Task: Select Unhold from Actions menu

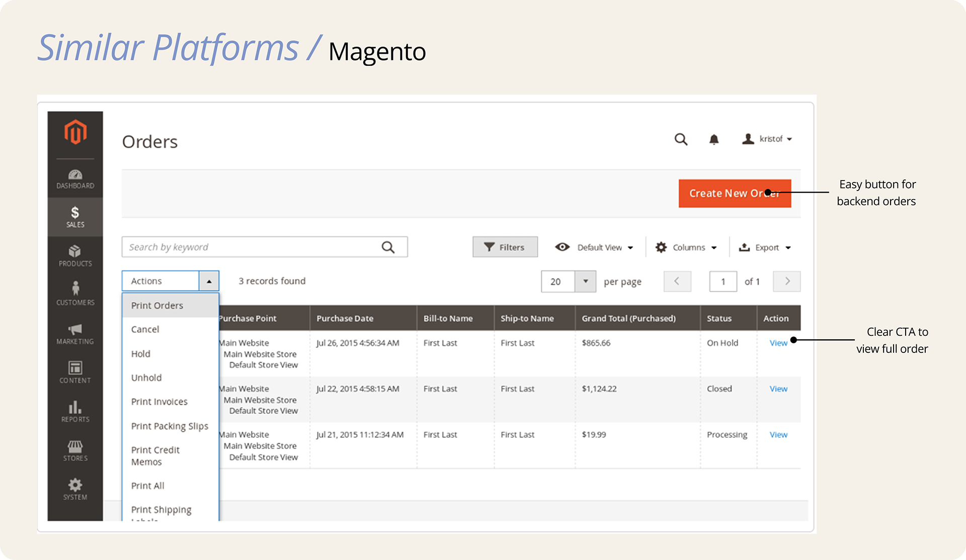Action: [x=171, y=378]
